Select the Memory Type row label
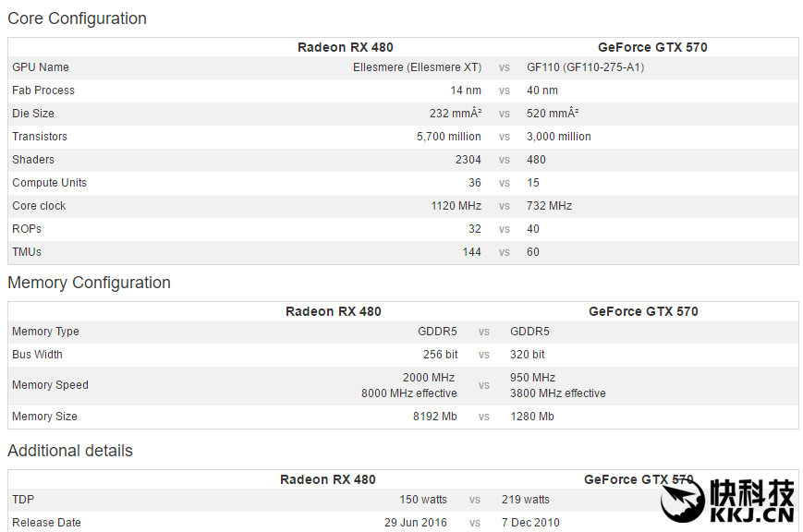803x532 pixels. pyautogui.click(x=45, y=332)
